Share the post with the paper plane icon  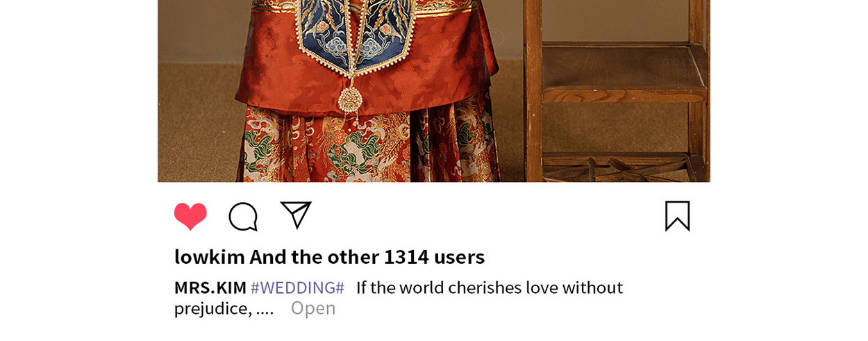click(296, 215)
